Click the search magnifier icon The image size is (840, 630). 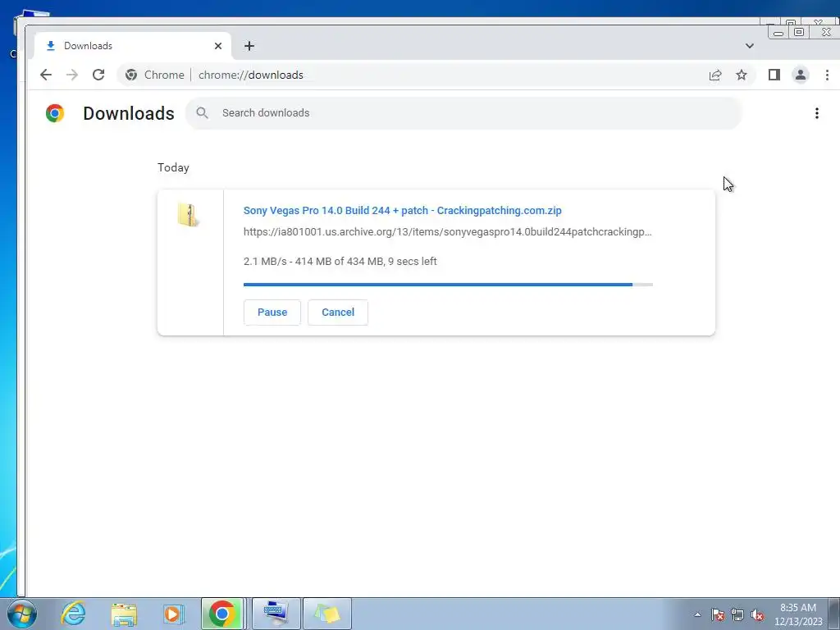click(x=202, y=113)
